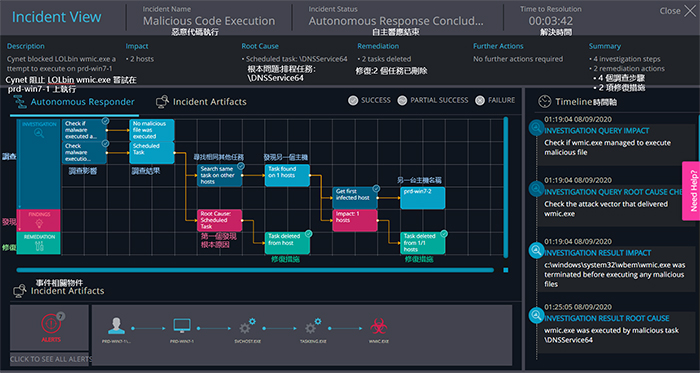700x373 pixels.
Task: Click the Remediation tools icon
Action: coord(39,246)
